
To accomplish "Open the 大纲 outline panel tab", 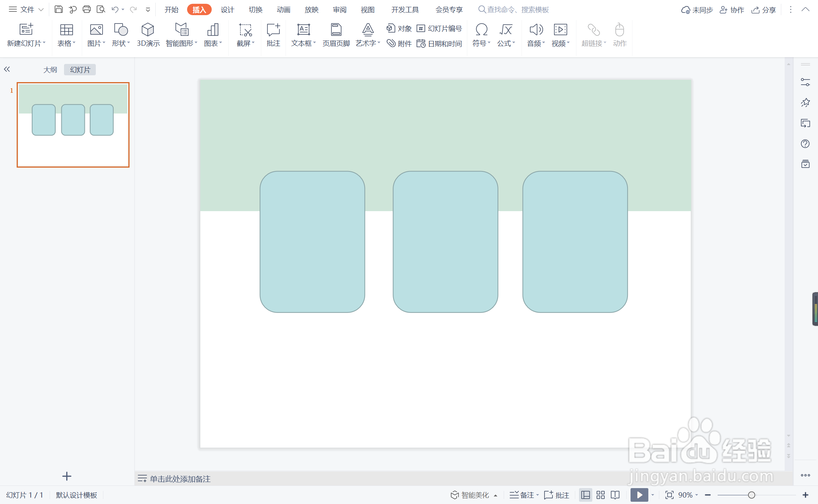I will coord(50,70).
